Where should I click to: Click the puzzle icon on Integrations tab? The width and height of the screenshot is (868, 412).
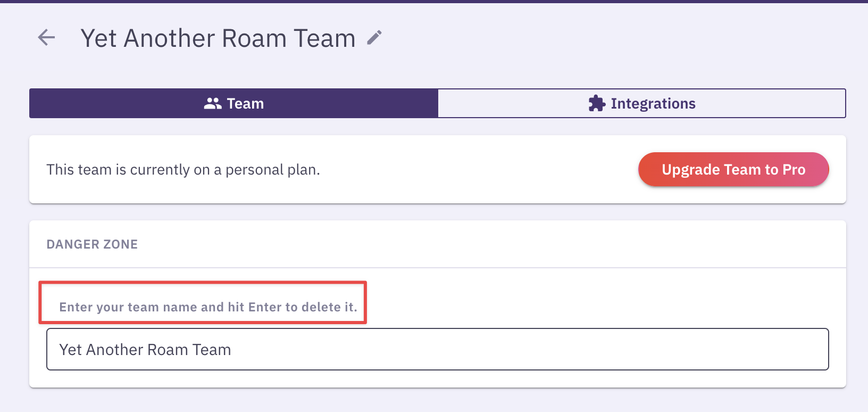tap(597, 103)
